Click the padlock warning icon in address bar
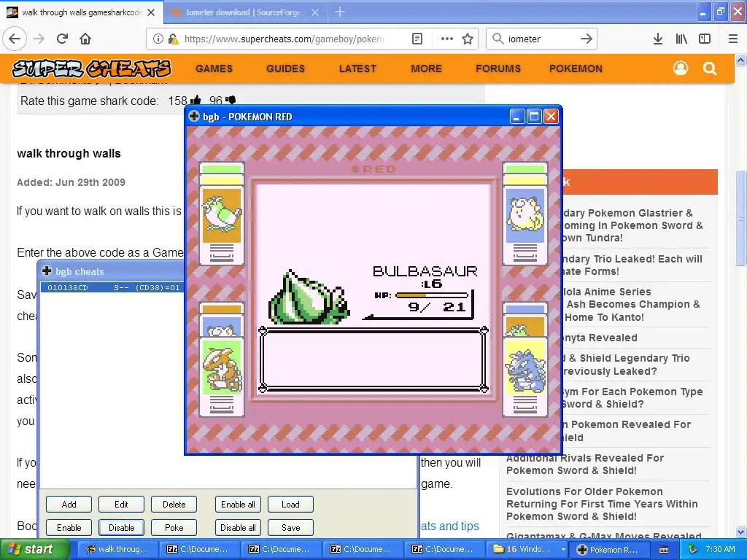 (x=174, y=39)
